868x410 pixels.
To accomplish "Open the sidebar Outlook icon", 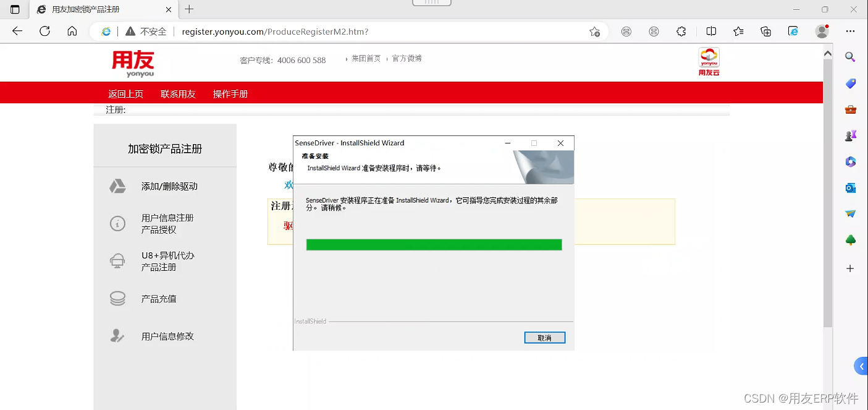I will pyautogui.click(x=851, y=188).
